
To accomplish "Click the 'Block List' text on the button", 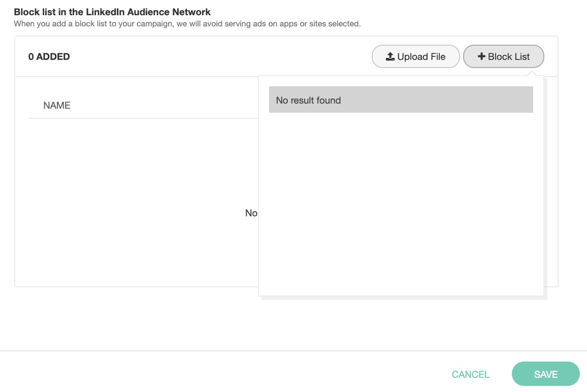I will point(509,56).
